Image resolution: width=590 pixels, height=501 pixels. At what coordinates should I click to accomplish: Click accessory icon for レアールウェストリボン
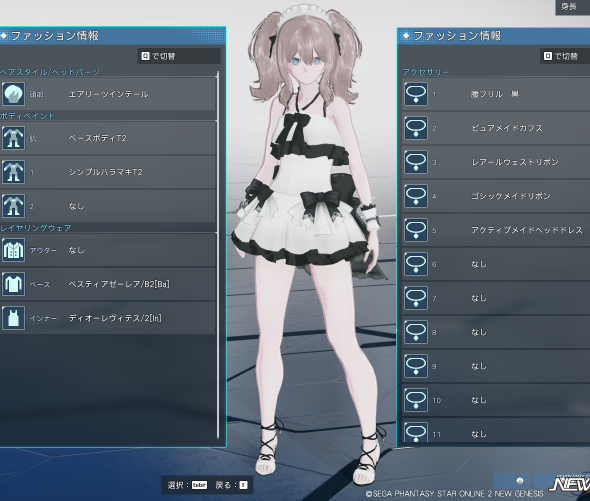tap(416, 162)
